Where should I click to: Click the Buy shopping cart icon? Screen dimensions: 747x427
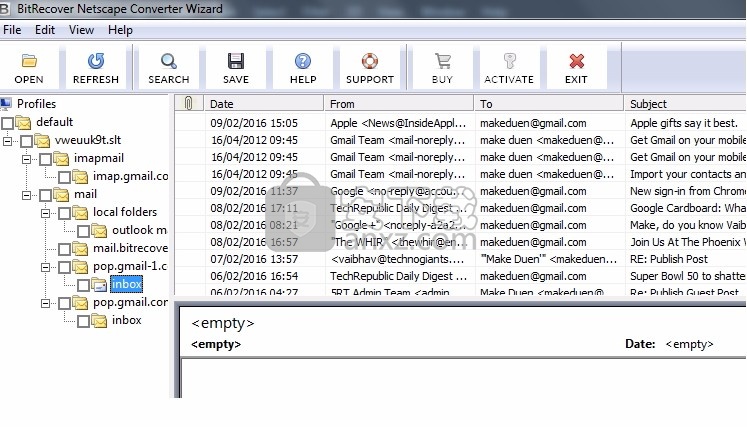[443, 61]
